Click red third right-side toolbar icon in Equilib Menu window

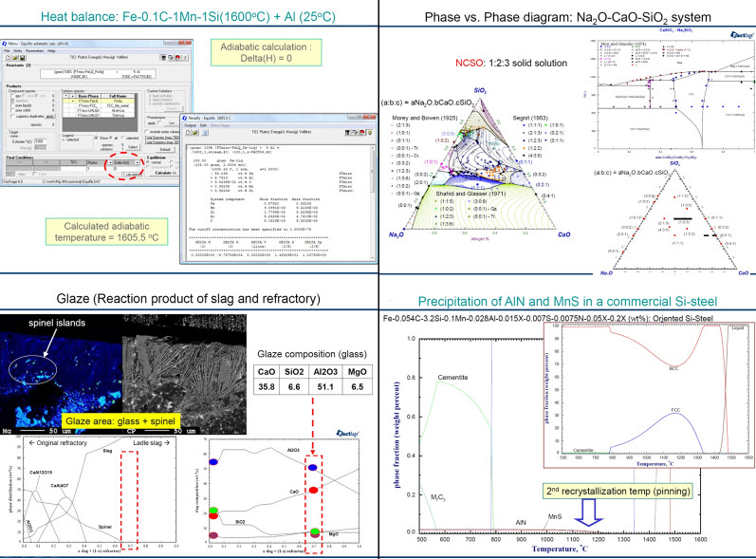click(178, 57)
